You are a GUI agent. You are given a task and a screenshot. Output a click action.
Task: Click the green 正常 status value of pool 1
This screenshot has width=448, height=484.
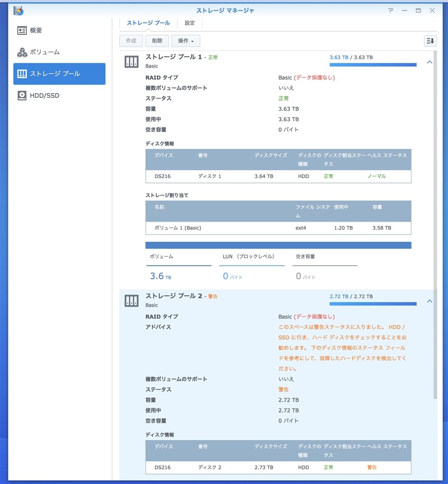pyautogui.click(x=283, y=98)
